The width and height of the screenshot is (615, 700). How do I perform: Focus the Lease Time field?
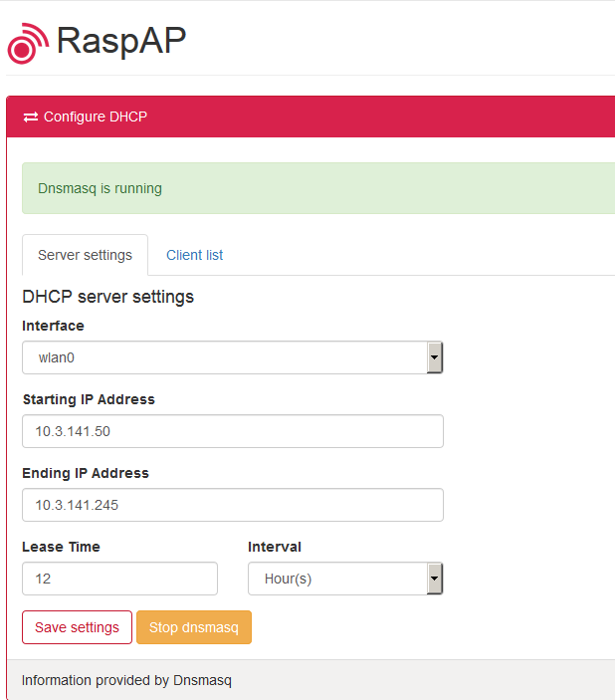(119, 579)
